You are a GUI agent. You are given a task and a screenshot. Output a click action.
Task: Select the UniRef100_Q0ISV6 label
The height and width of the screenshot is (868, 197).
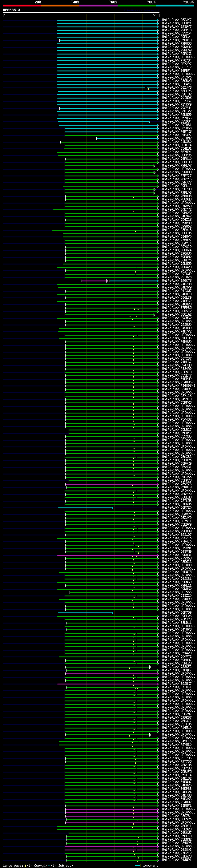point(177,78)
